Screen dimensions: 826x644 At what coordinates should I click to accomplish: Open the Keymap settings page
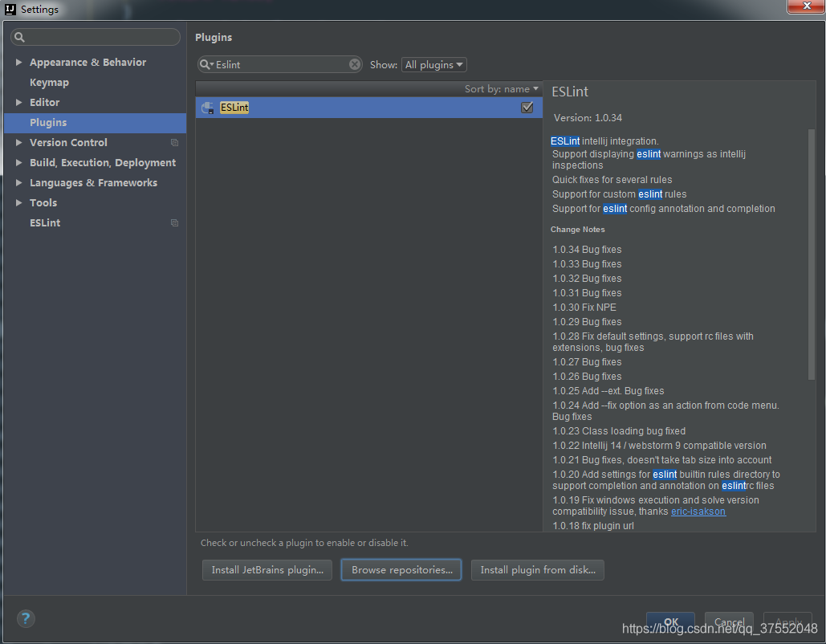pos(51,82)
